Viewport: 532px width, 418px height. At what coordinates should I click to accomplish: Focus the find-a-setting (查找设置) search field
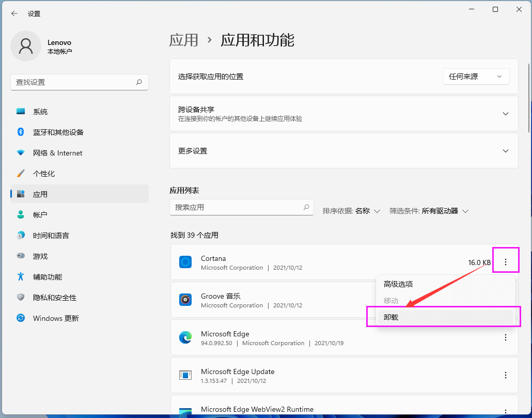(80, 82)
